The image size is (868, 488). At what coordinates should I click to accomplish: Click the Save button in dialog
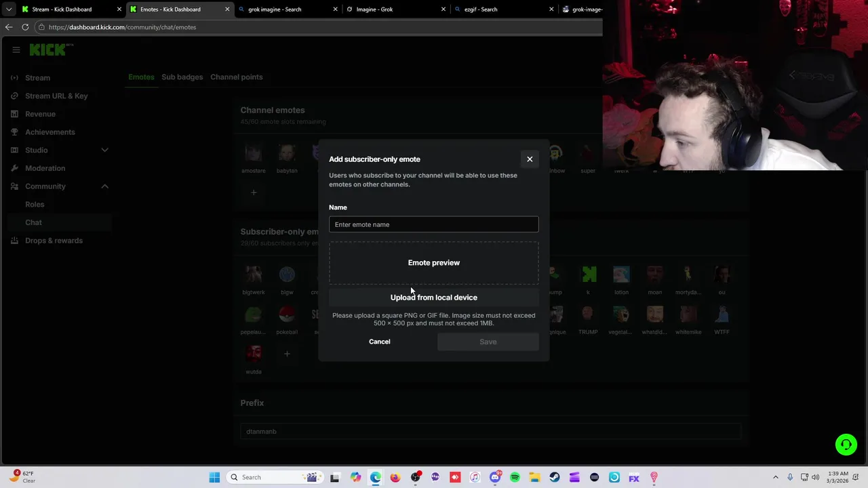pyautogui.click(x=488, y=342)
